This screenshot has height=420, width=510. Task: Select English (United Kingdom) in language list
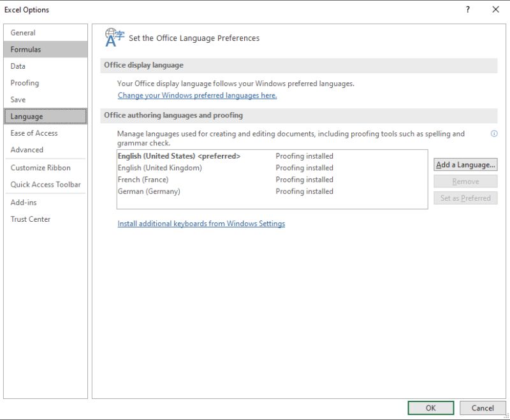(x=272, y=168)
